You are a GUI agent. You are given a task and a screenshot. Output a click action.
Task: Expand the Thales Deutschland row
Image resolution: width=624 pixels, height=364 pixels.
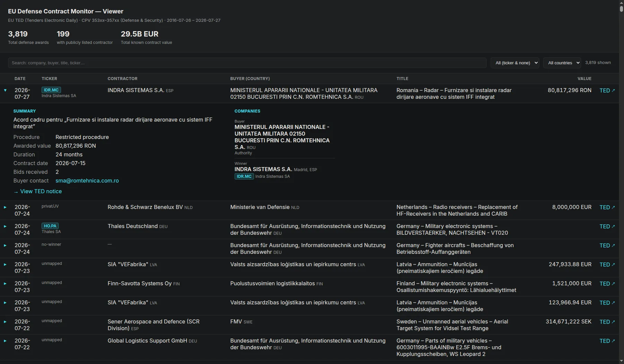[5, 226]
